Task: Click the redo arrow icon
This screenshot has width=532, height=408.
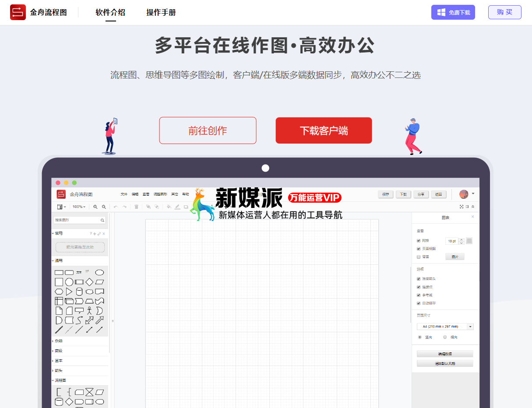Action: [x=124, y=207]
